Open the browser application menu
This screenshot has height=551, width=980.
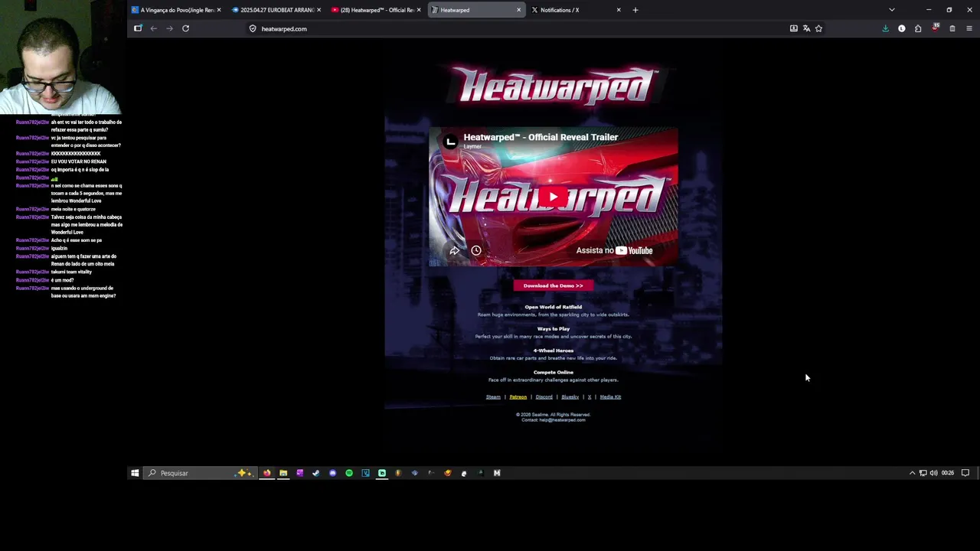pos(969,28)
